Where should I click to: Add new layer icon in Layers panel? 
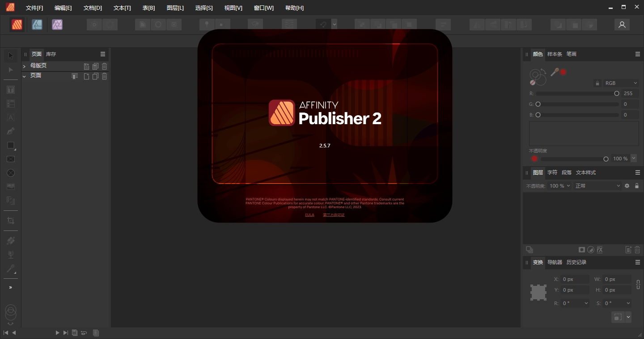click(x=628, y=250)
